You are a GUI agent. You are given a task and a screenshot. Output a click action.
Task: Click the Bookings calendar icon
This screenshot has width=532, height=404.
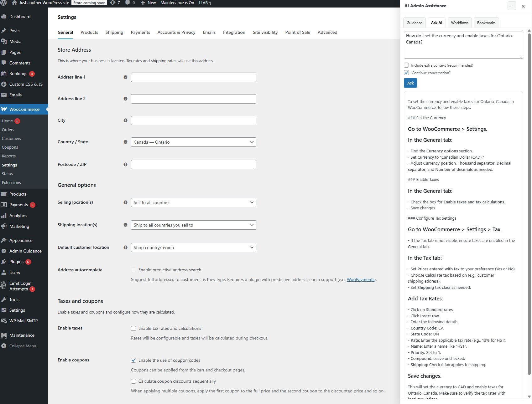coord(4,74)
